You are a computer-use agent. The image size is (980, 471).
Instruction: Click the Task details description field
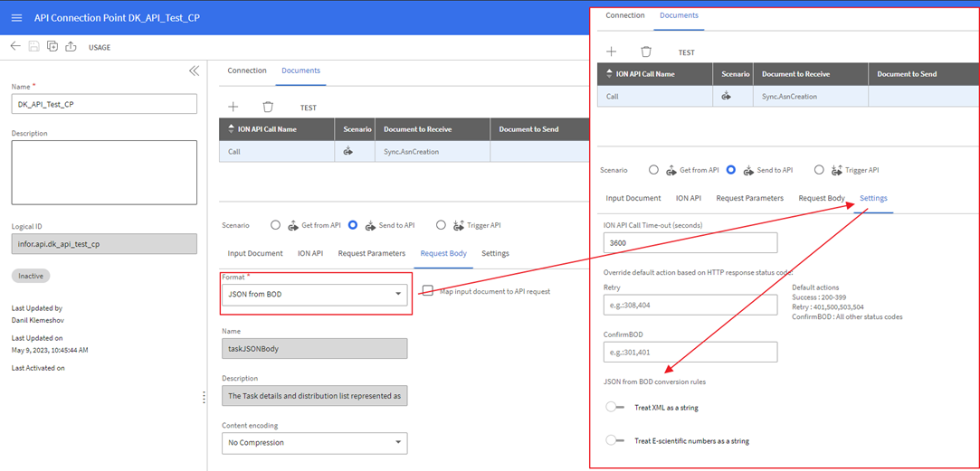click(x=314, y=395)
